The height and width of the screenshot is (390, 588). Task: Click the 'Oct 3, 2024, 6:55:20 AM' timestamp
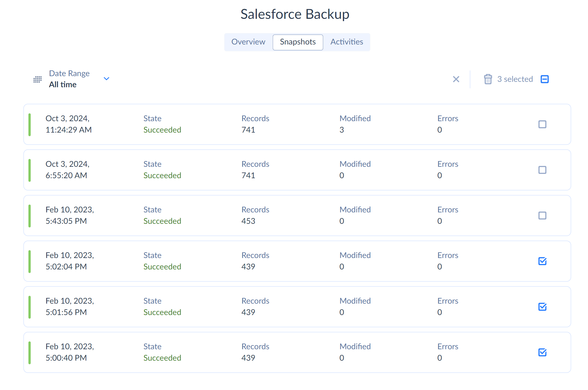(67, 170)
